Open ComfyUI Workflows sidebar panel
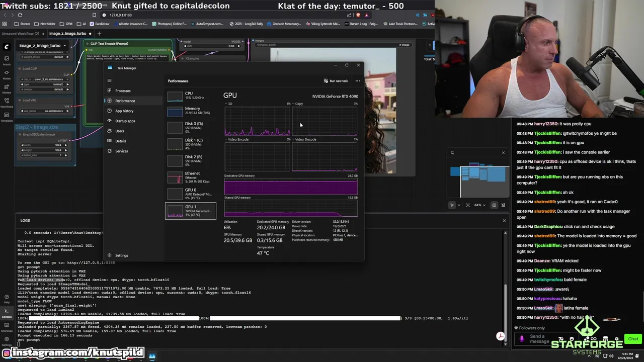The width and height of the screenshot is (644, 362). pyautogui.click(x=7, y=103)
